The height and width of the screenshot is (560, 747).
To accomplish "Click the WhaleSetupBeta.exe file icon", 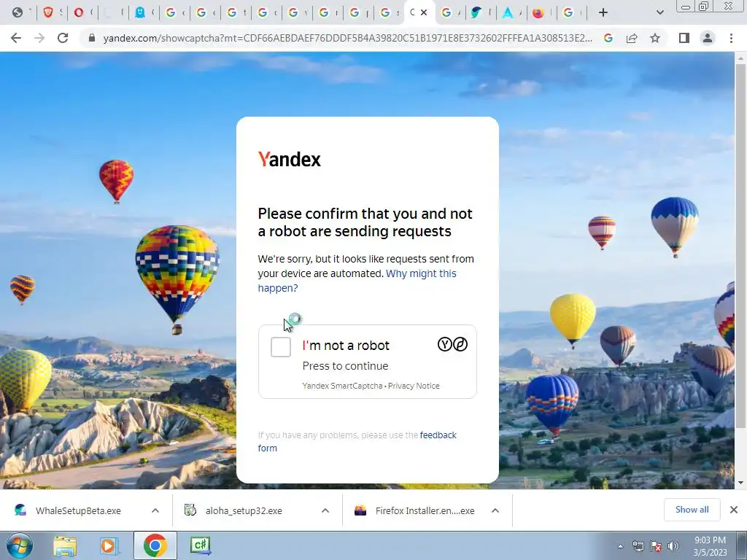I will pyautogui.click(x=20, y=510).
